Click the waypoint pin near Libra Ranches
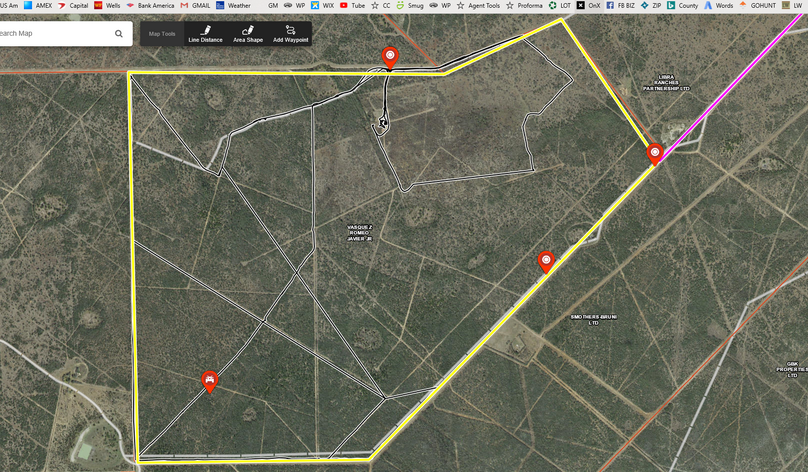Screen dimensions: 808x472 655,153
